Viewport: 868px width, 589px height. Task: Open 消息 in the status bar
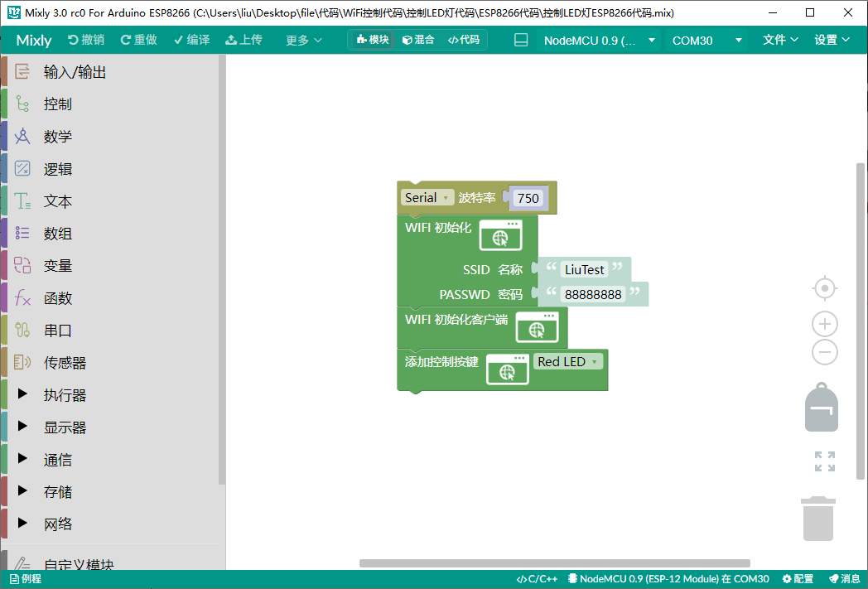tap(844, 578)
